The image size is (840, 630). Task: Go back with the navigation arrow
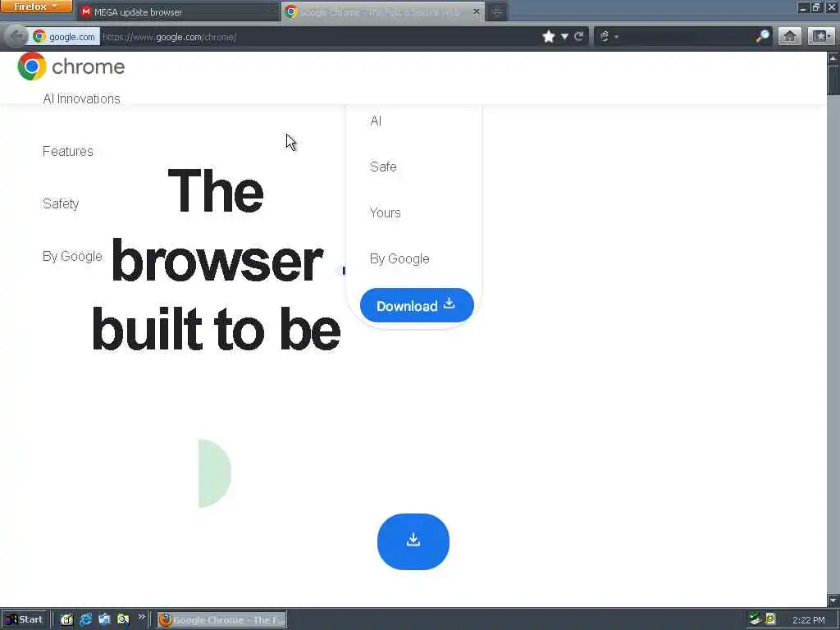(16, 36)
